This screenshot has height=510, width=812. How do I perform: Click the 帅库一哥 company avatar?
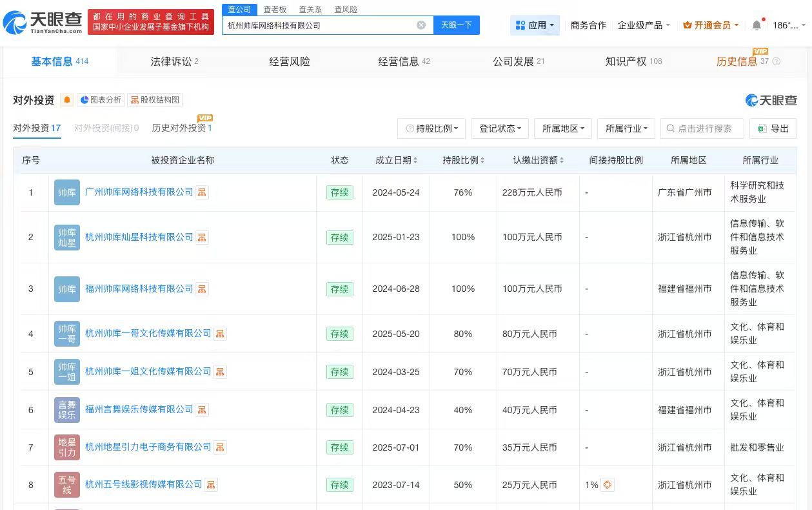66,334
